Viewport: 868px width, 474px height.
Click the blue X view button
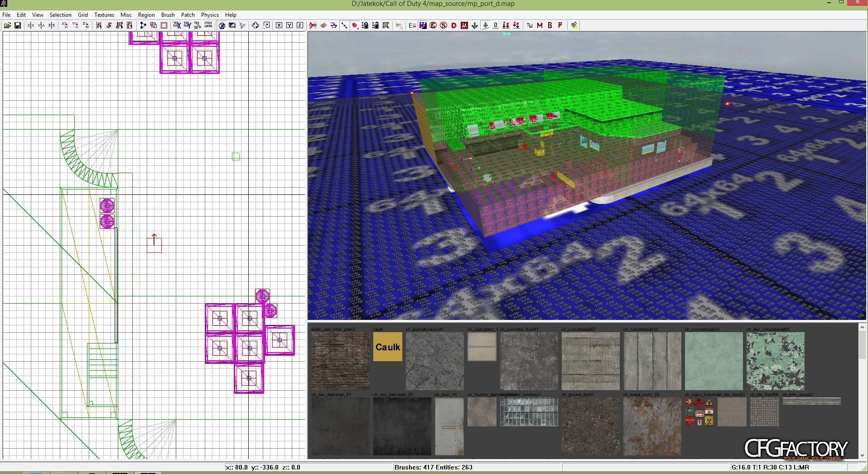pos(279,25)
